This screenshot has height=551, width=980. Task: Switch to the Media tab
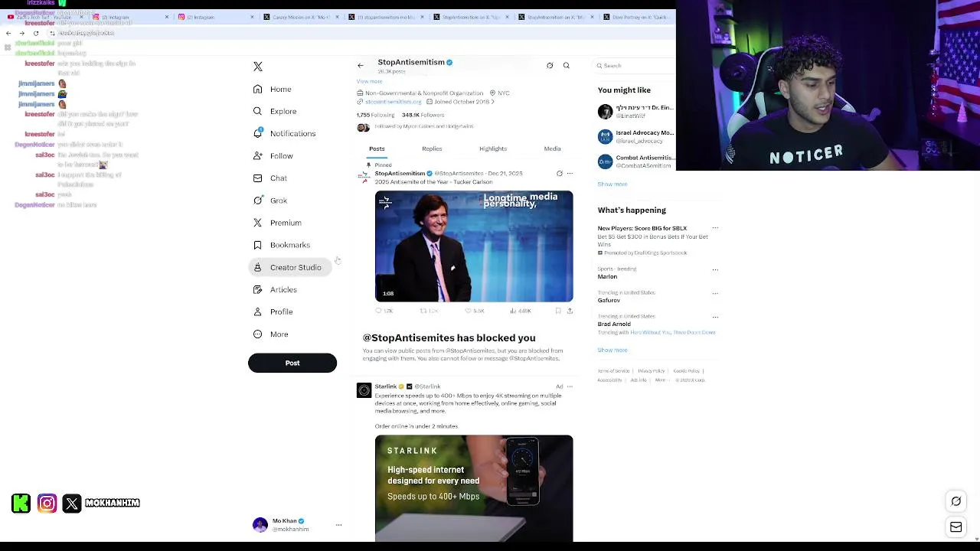pos(552,149)
